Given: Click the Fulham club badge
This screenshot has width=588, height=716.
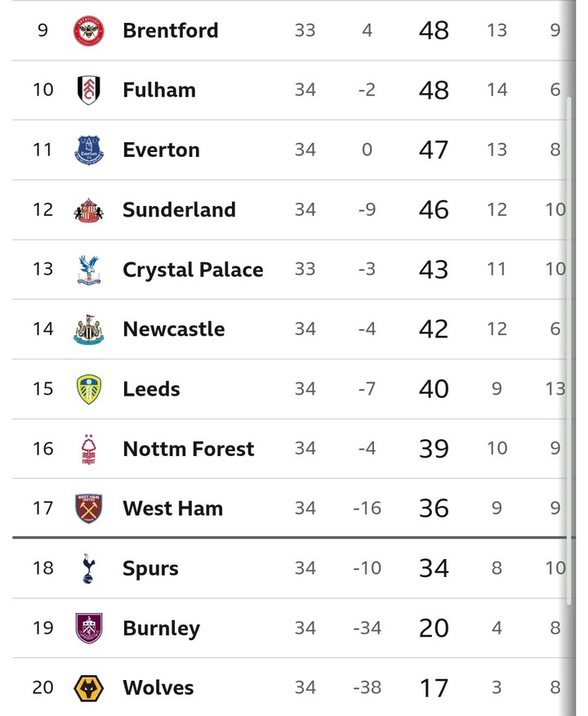Looking at the screenshot, I should point(88,90).
